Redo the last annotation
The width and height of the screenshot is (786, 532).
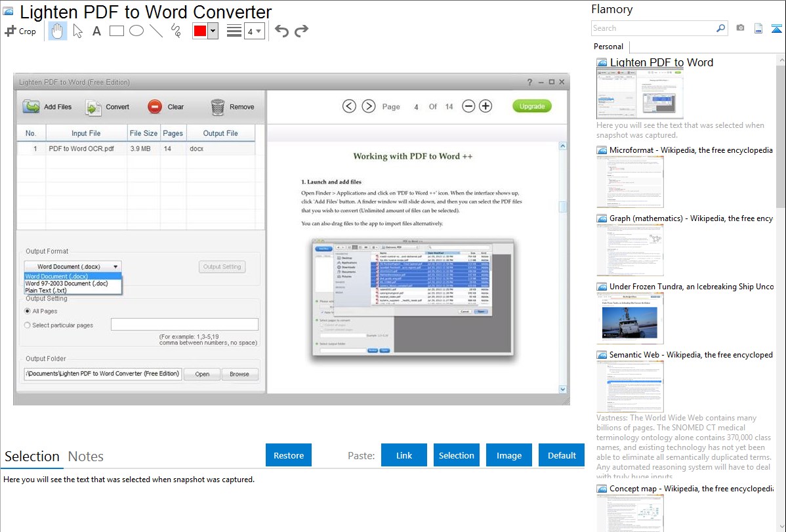[301, 31]
